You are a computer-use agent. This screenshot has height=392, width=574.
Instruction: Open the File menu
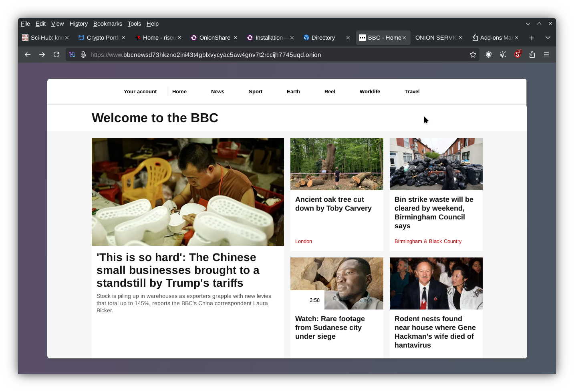pyautogui.click(x=25, y=24)
